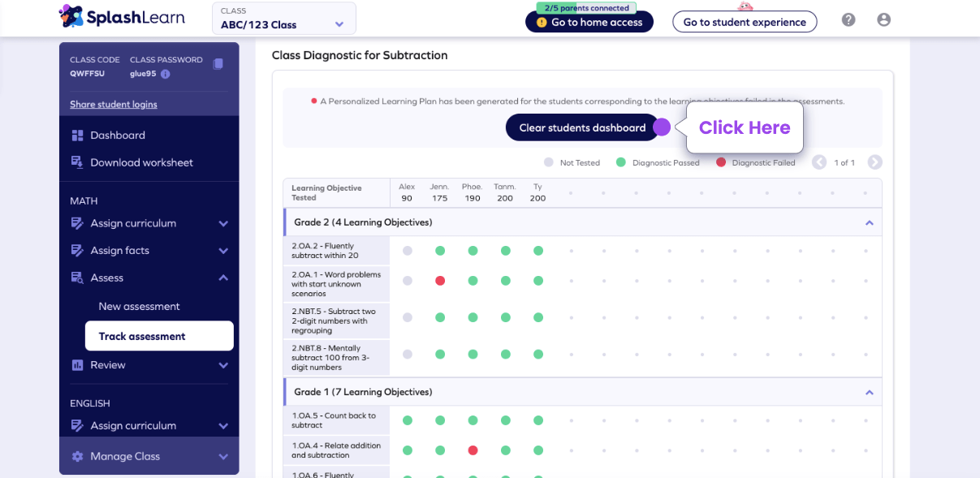Click the Manage Class gear icon
The width and height of the screenshot is (980, 478).
click(x=77, y=456)
